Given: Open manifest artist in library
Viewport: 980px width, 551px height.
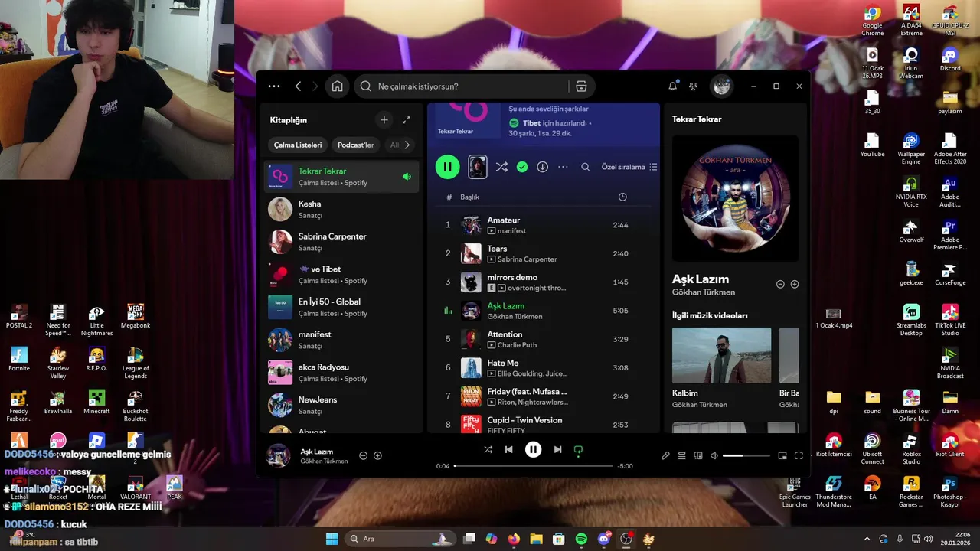Looking at the screenshot, I should point(341,340).
